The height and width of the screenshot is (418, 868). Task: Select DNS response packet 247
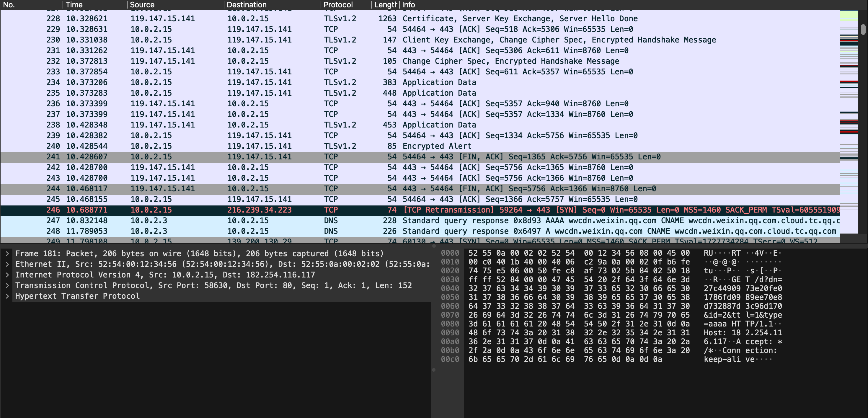[x=420, y=221]
